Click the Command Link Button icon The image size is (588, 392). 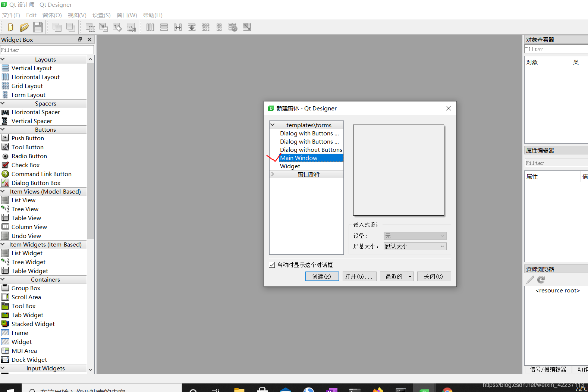pyautogui.click(x=5, y=174)
